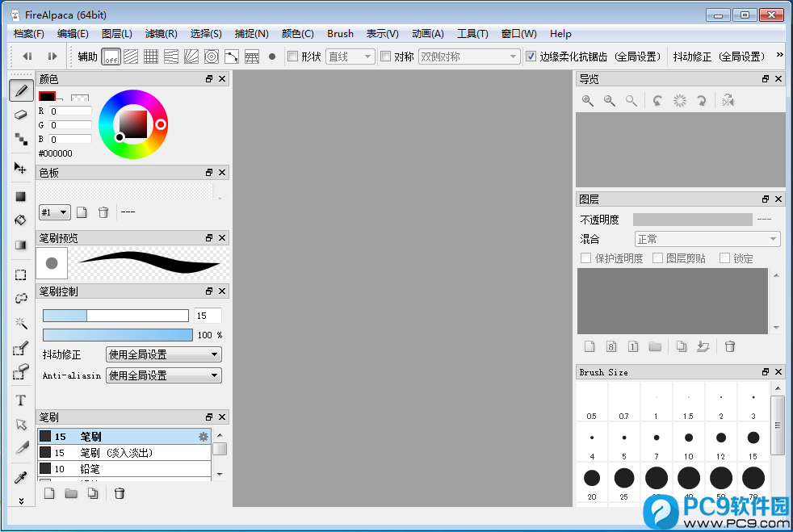
Task: Select the Dot tool
Action: 21,139
